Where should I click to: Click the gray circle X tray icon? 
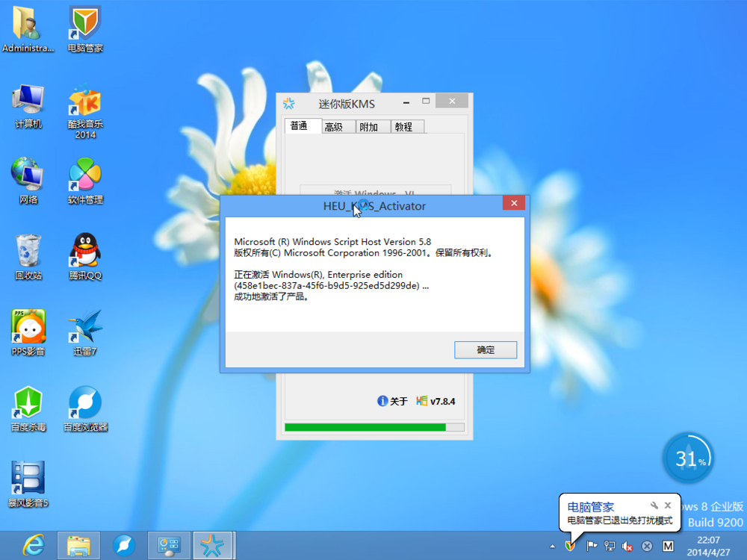click(647, 547)
